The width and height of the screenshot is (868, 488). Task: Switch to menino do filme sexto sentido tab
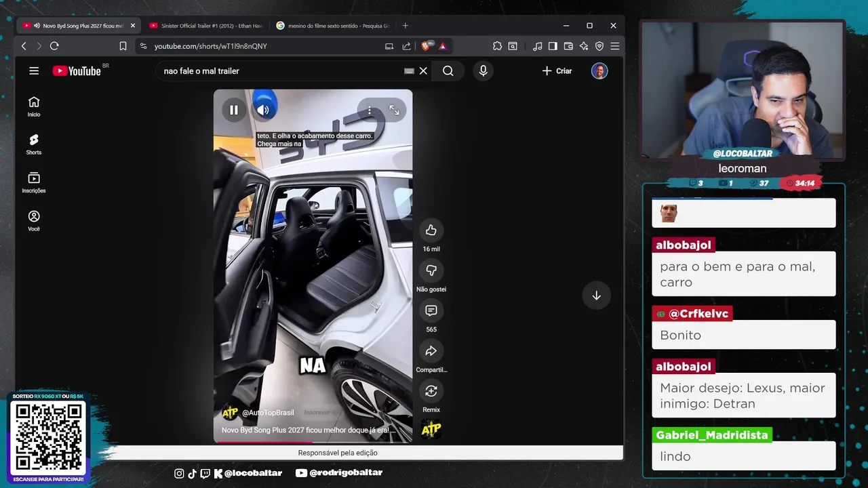click(x=333, y=26)
